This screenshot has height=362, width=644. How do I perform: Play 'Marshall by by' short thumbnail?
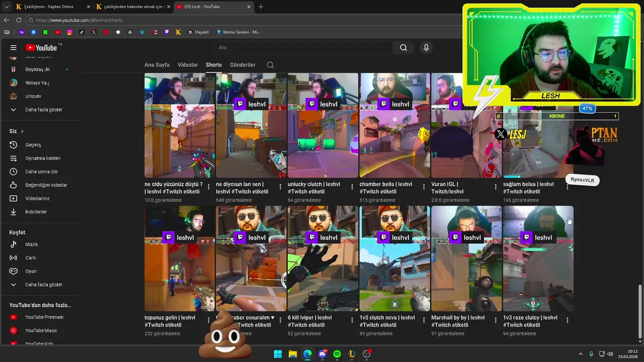pos(466,258)
